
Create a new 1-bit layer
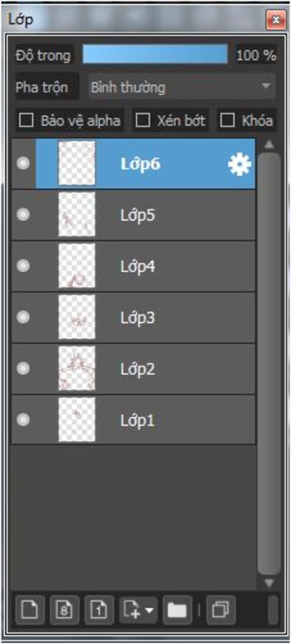coord(99,610)
